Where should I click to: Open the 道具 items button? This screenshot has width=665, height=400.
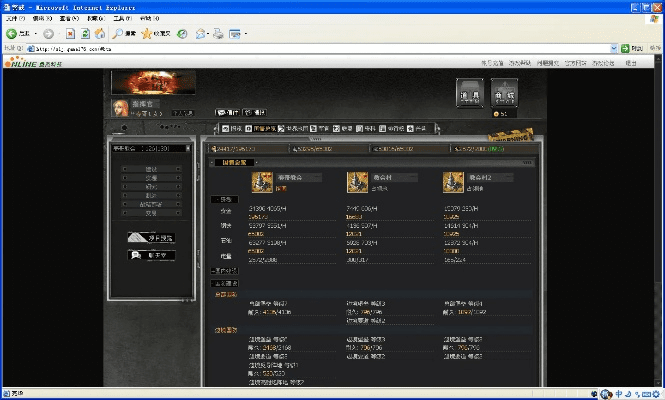click(x=470, y=93)
